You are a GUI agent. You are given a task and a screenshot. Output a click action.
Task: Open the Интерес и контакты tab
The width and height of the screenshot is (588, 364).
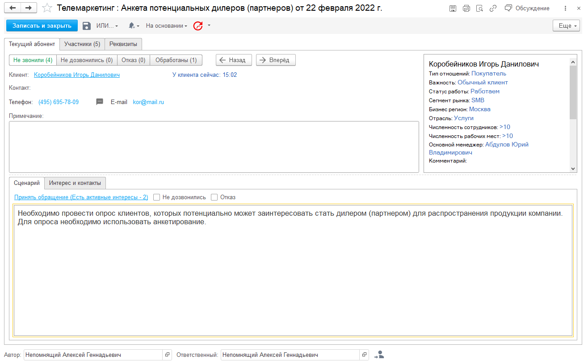tap(75, 183)
